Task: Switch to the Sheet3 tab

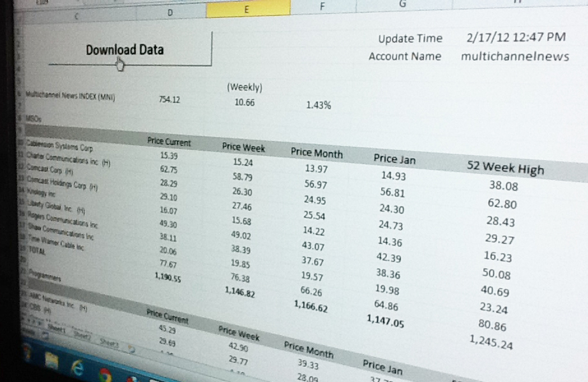Action: (x=109, y=342)
